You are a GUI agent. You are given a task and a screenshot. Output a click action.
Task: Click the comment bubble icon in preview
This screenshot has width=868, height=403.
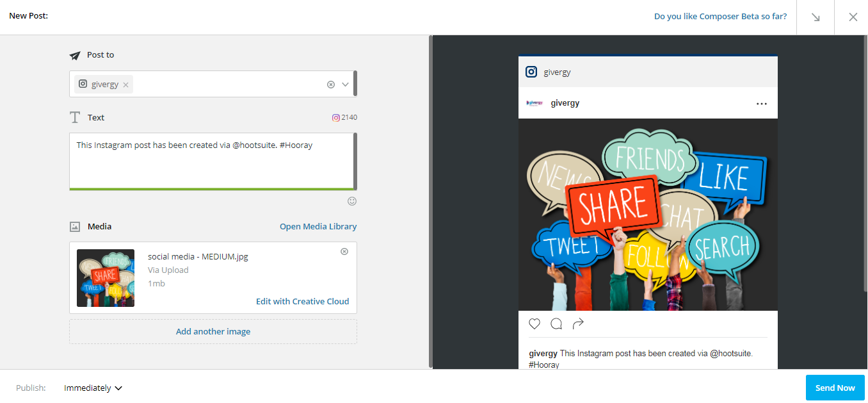click(x=556, y=324)
